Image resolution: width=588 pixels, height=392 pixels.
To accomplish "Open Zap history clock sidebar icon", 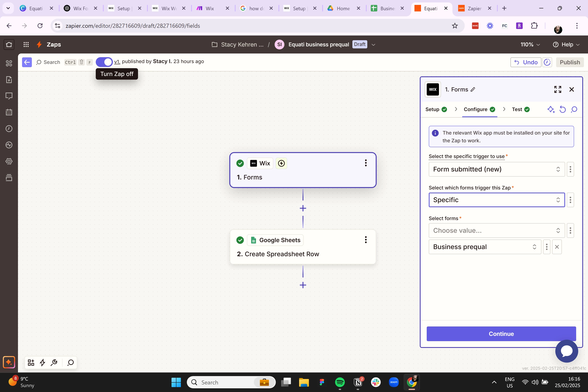I will click(x=9, y=128).
